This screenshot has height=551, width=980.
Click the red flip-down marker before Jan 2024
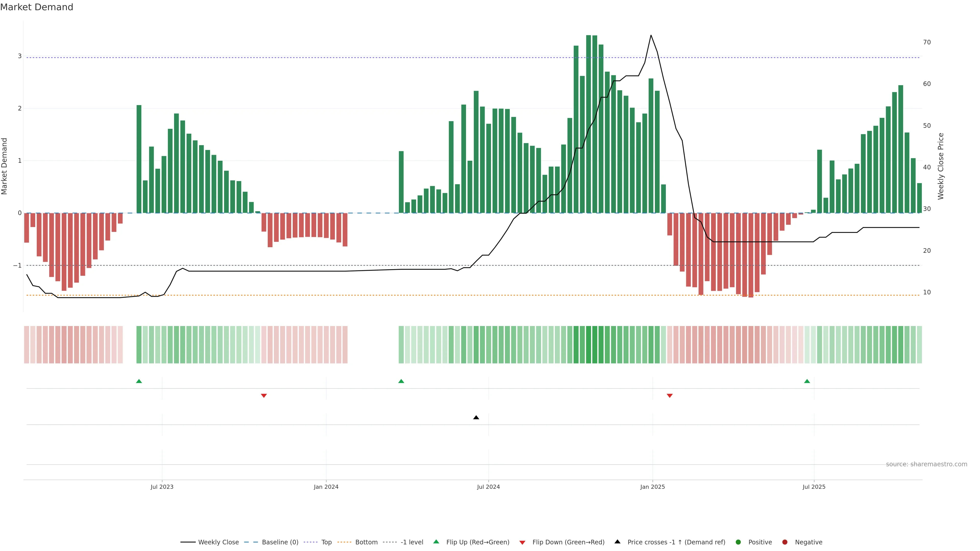click(264, 396)
